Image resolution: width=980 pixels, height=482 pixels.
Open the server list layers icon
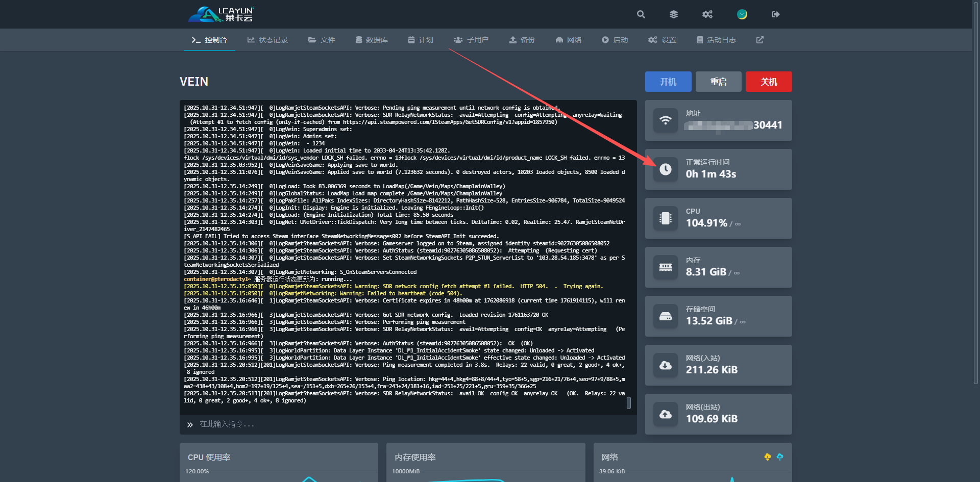674,14
